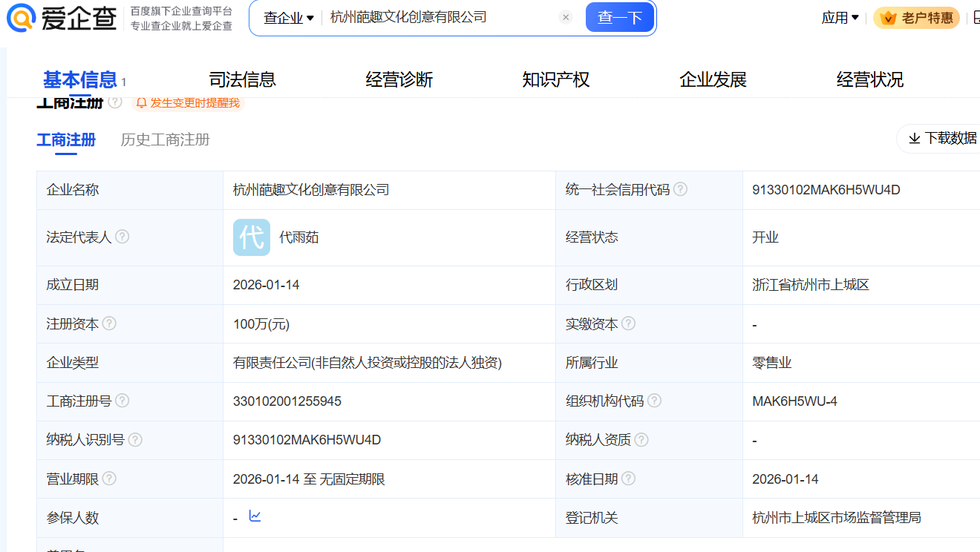Screen dimensions: 980x552
Task: Clear the search box text
Action: tap(566, 17)
